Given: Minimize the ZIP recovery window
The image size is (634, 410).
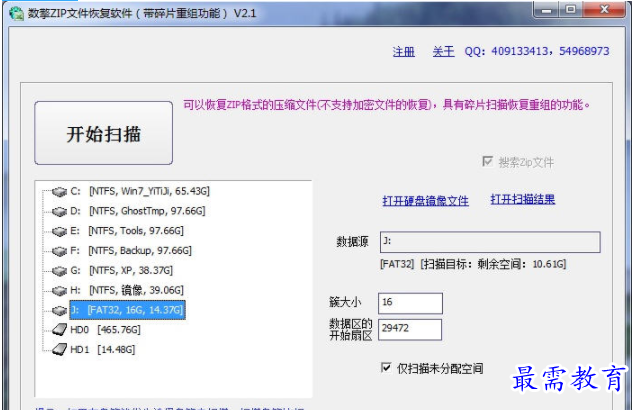Looking at the screenshot, I should click(x=546, y=10).
